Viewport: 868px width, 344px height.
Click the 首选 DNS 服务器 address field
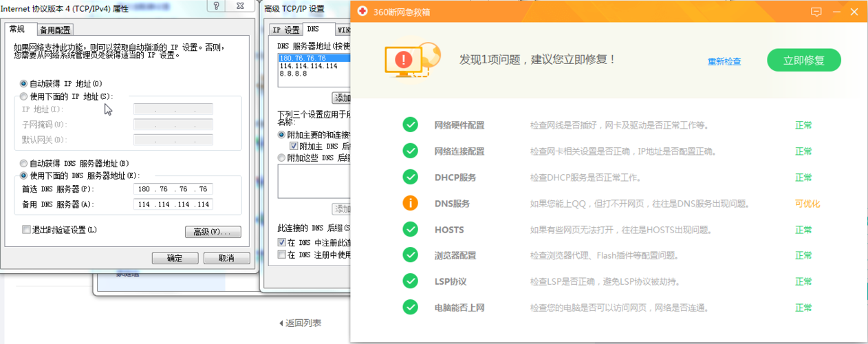point(173,189)
